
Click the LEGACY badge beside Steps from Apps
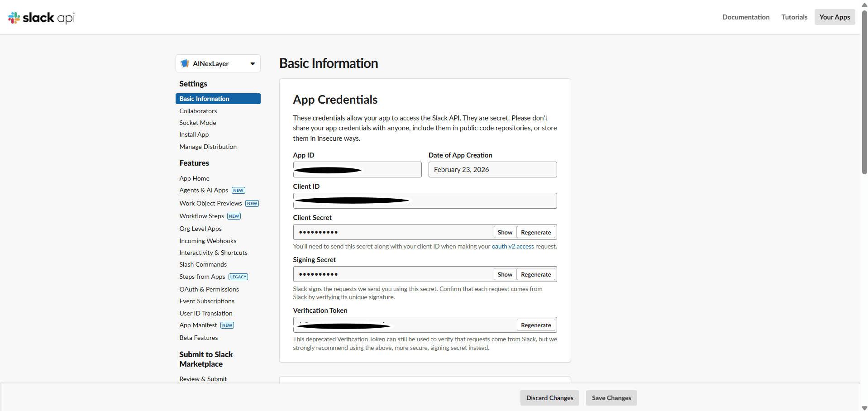[x=238, y=277]
